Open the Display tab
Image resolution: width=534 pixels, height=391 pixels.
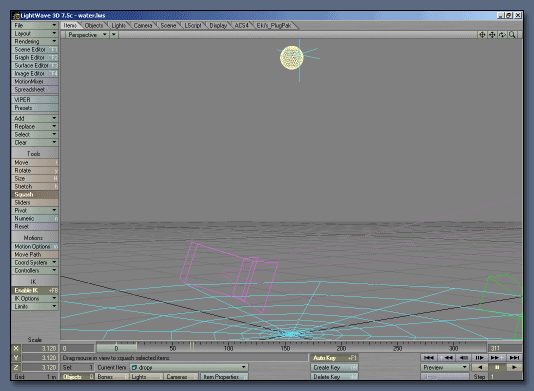[x=218, y=26]
